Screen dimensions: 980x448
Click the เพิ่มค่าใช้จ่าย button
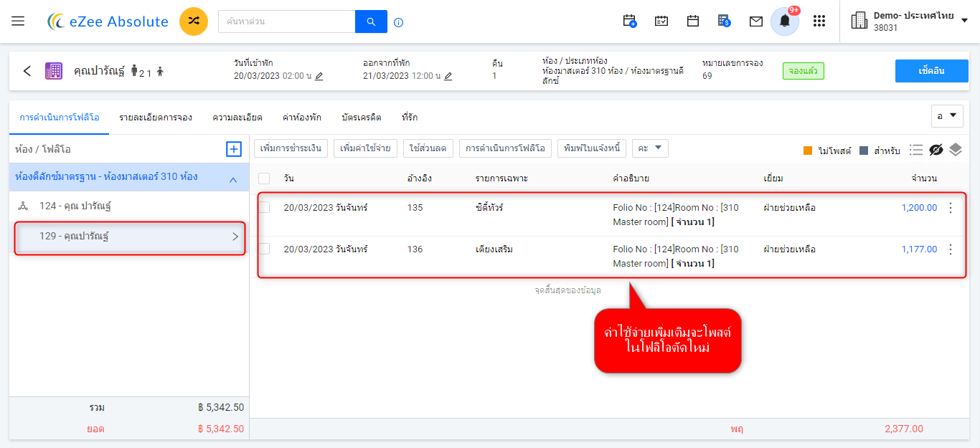click(x=366, y=148)
